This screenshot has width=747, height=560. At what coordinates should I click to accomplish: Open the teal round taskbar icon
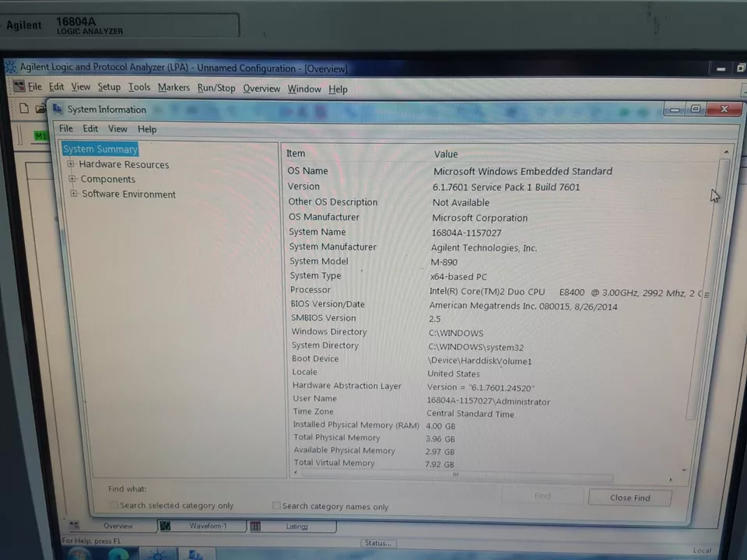pyautogui.click(x=118, y=555)
